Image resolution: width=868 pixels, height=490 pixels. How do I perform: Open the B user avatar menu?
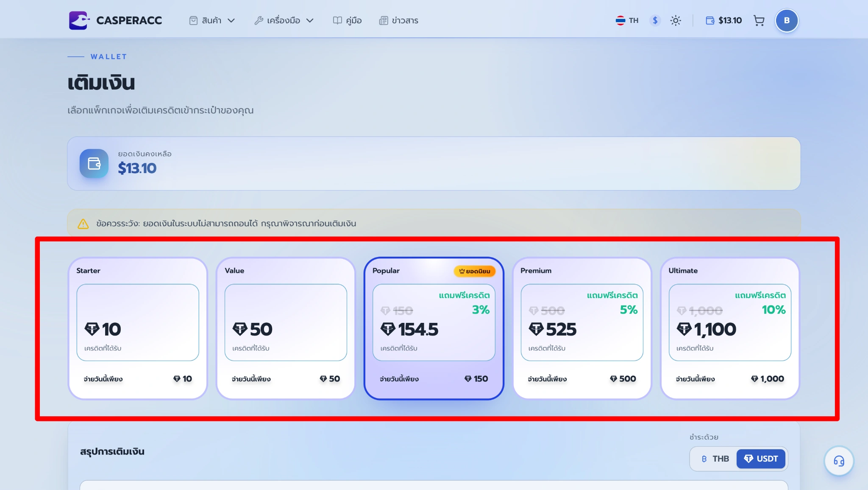coord(787,20)
